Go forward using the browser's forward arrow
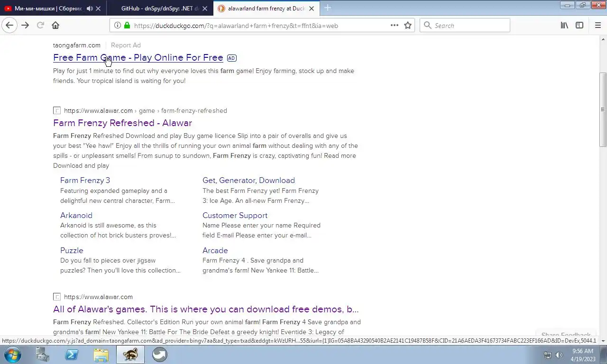 tap(25, 26)
